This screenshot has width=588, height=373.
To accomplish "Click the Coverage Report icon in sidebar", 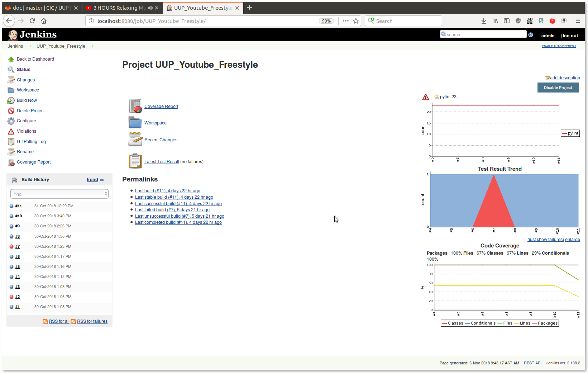I will tap(11, 162).
